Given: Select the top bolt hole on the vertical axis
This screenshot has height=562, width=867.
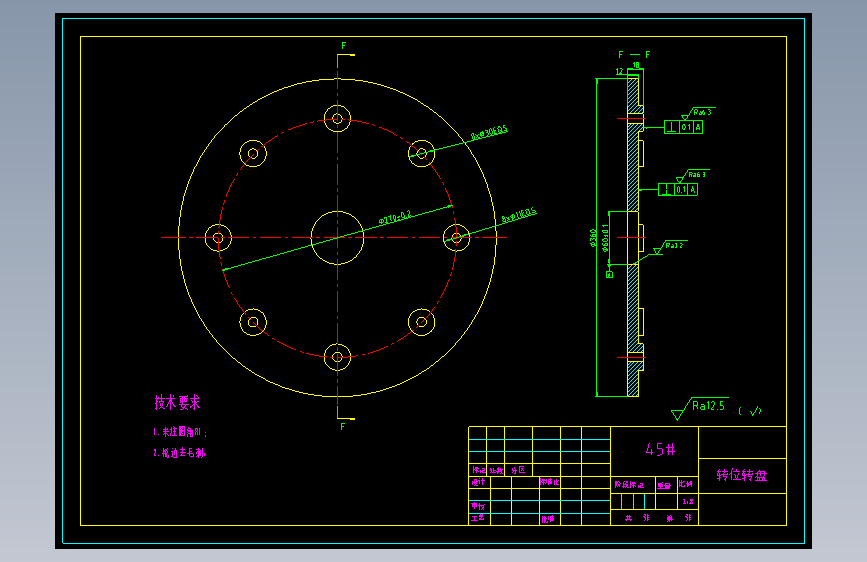Looking at the screenshot, I should pos(337,118).
